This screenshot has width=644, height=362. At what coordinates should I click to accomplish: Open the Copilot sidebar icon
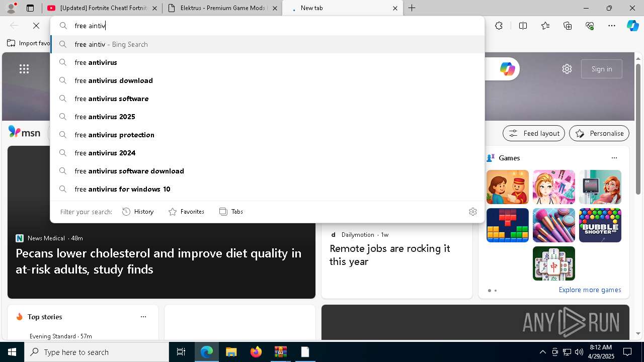click(x=632, y=26)
